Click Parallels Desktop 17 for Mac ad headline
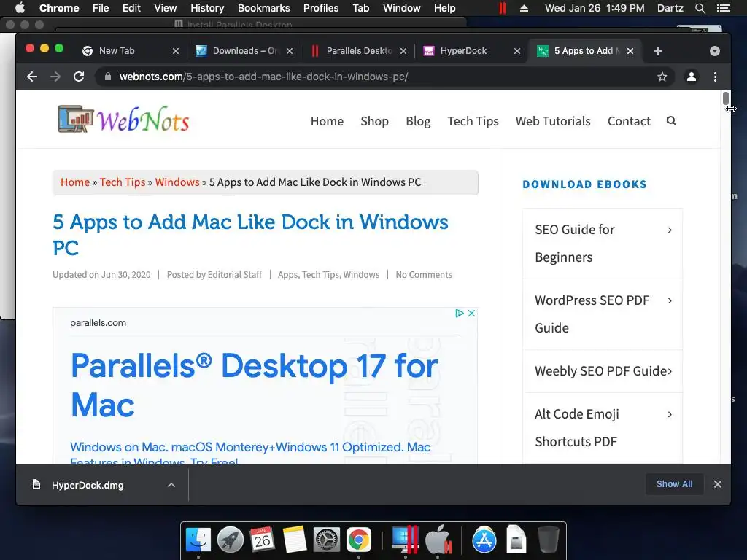The height and width of the screenshot is (560, 747). tap(255, 385)
